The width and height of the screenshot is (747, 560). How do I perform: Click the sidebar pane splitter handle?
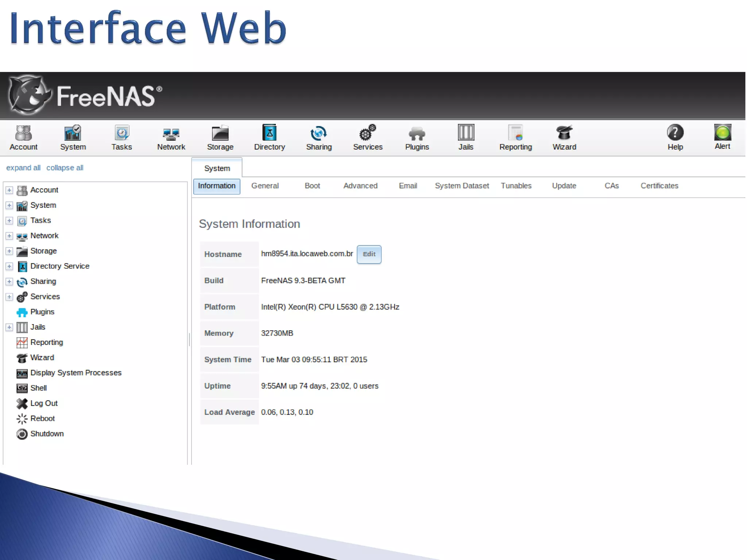(189, 339)
